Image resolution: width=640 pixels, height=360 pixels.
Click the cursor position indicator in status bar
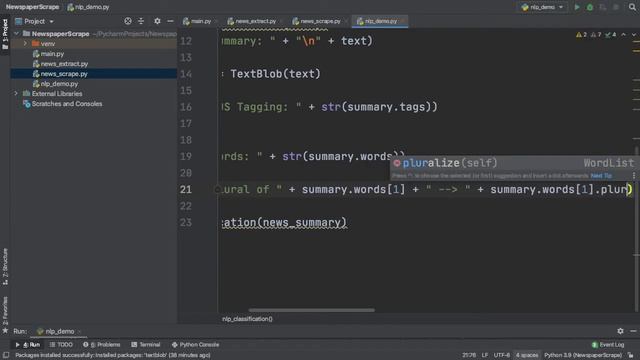[x=469, y=355]
